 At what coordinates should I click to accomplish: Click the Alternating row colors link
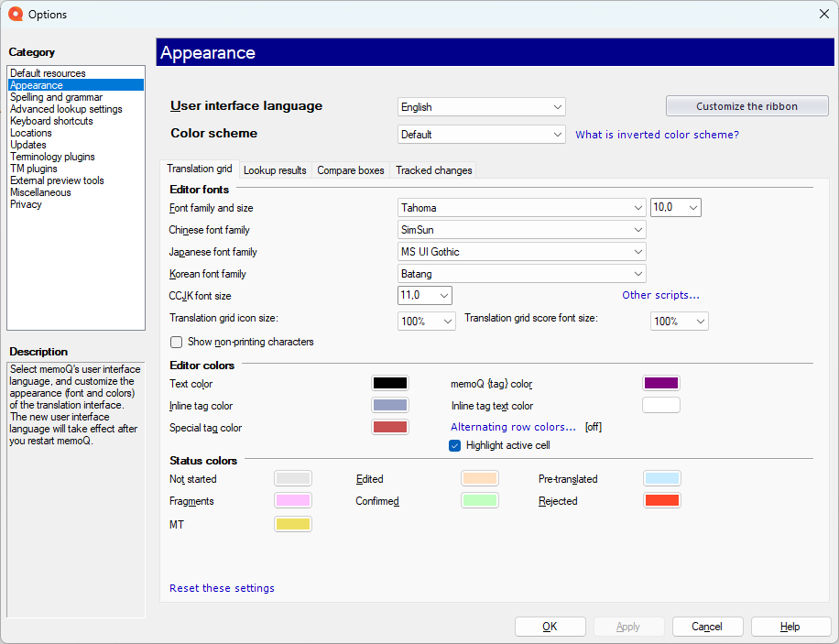pos(514,426)
